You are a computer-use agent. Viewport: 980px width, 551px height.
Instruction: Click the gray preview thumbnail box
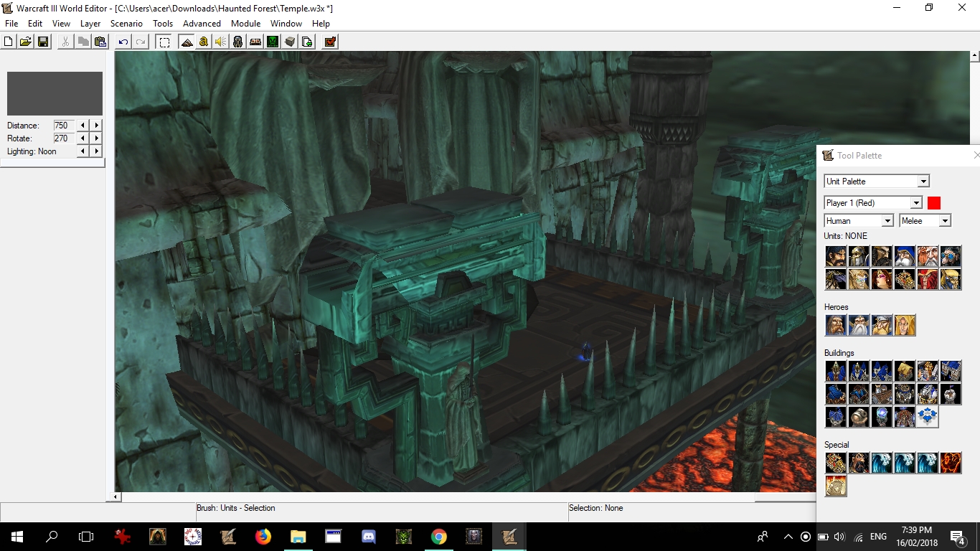click(x=55, y=93)
